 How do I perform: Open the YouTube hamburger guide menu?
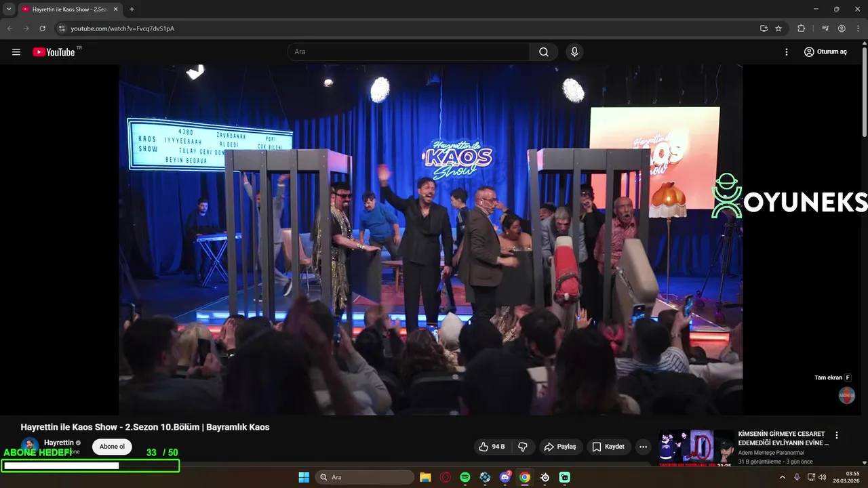(16, 52)
